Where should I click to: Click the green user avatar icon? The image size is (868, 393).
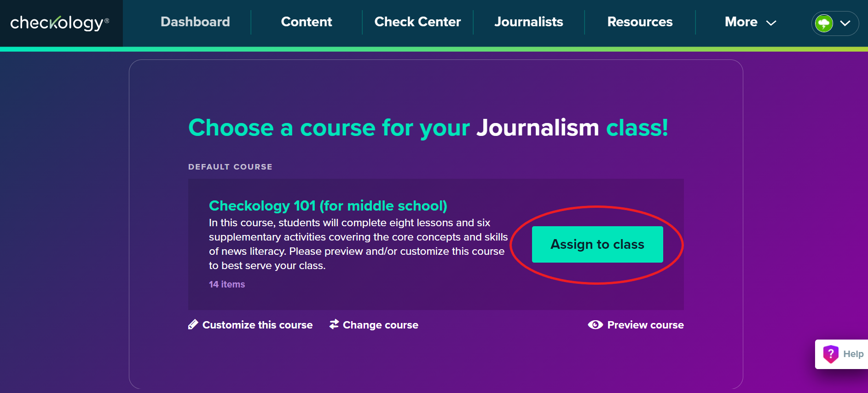pyautogui.click(x=824, y=23)
